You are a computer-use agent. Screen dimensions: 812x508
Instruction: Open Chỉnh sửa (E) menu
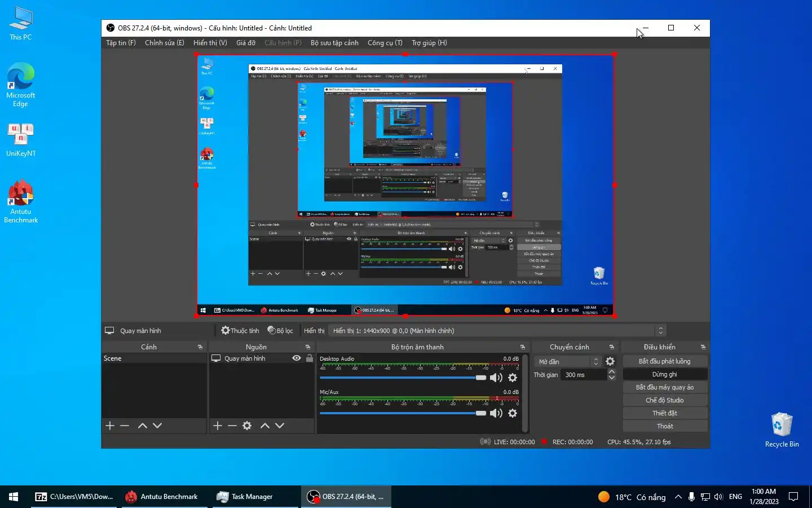point(165,43)
